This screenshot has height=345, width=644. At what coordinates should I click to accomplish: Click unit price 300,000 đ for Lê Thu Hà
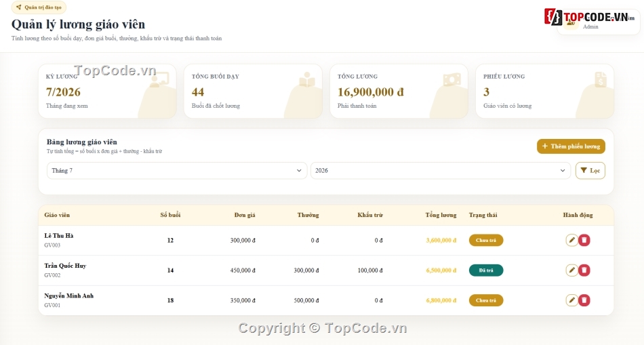tap(243, 240)
